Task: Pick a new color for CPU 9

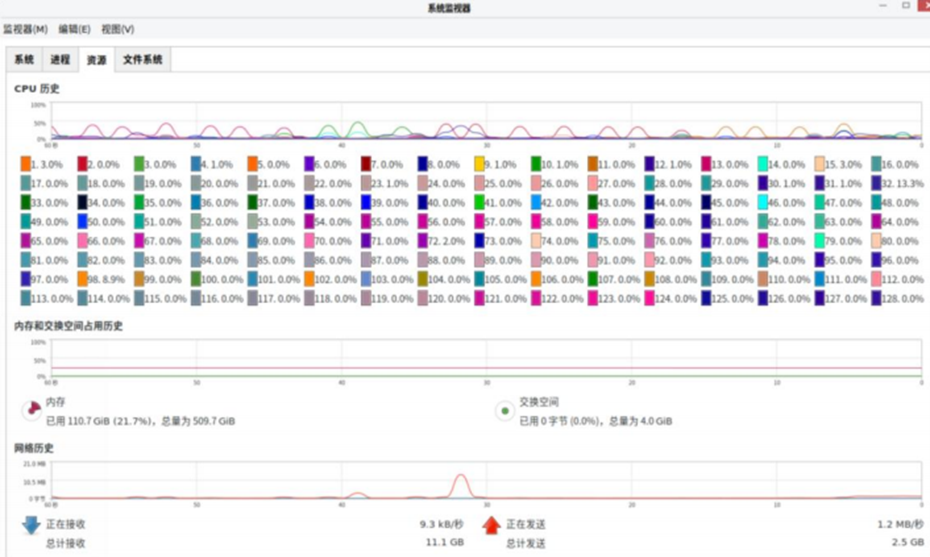Action: 479,164
